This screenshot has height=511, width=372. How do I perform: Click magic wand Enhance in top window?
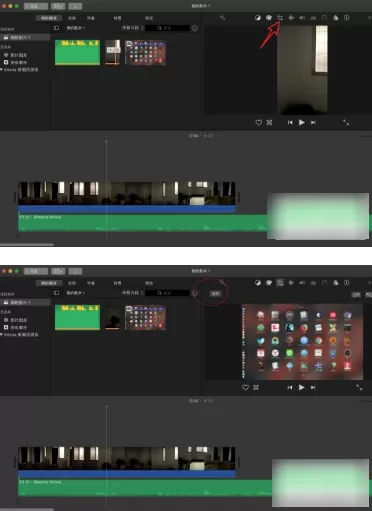tap(222, 18)
